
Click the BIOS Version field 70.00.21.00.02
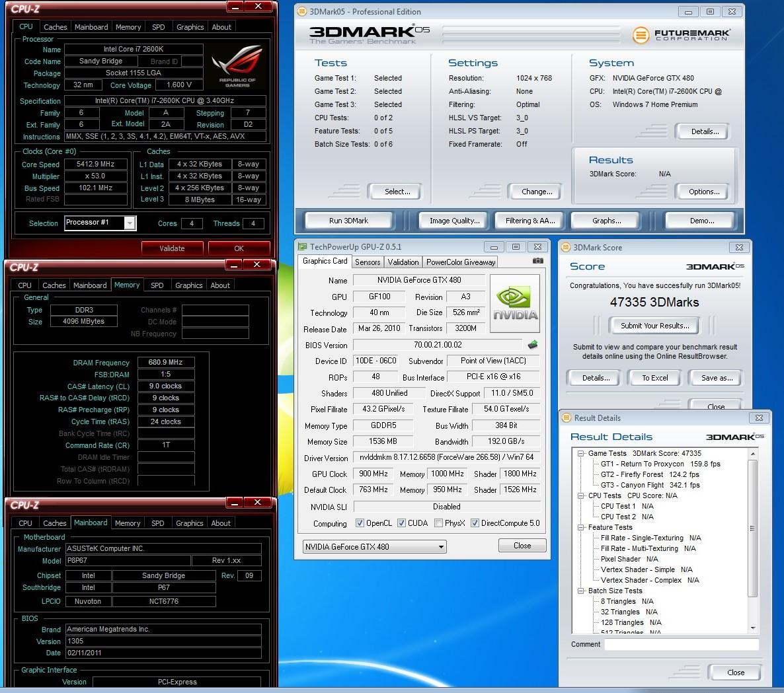click(438, 345)
